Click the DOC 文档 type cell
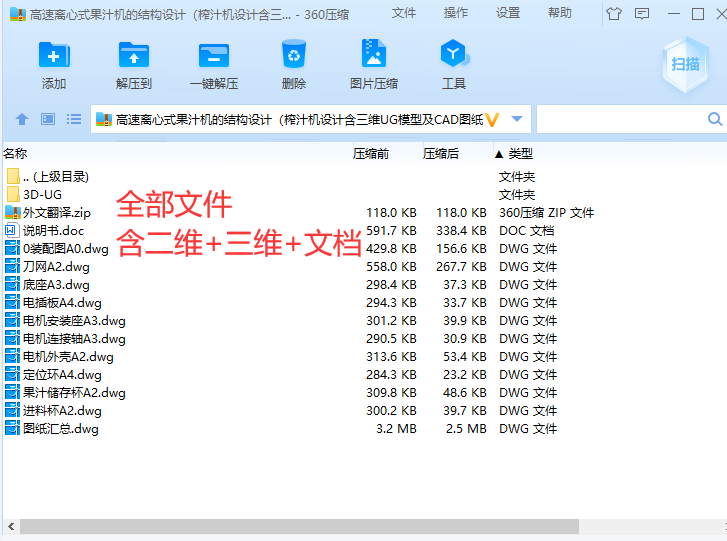 coord(526,230)
